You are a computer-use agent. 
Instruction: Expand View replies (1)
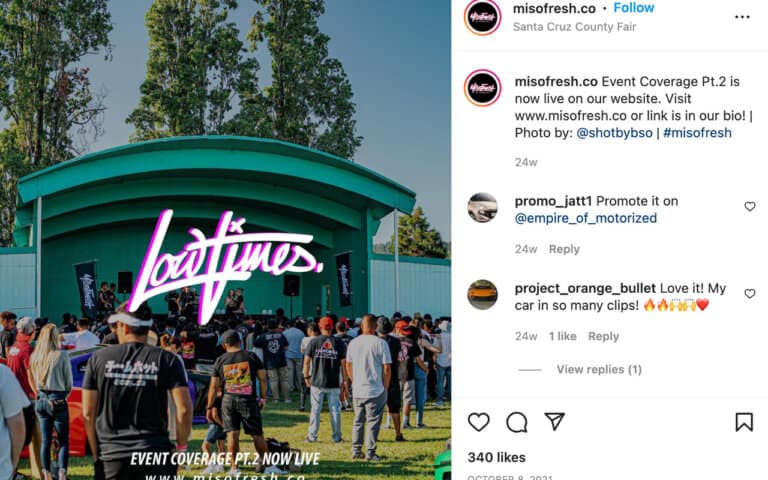click(x=599, y=369)
